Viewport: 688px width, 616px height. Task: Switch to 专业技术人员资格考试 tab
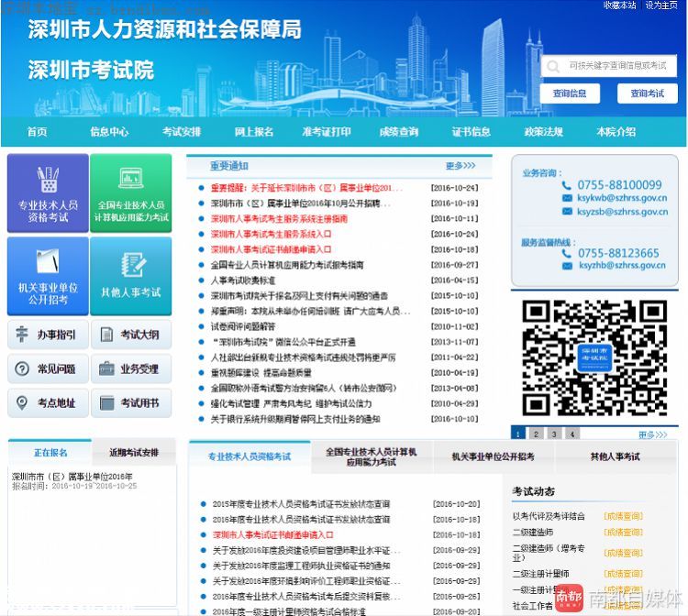tap(250, 456)
